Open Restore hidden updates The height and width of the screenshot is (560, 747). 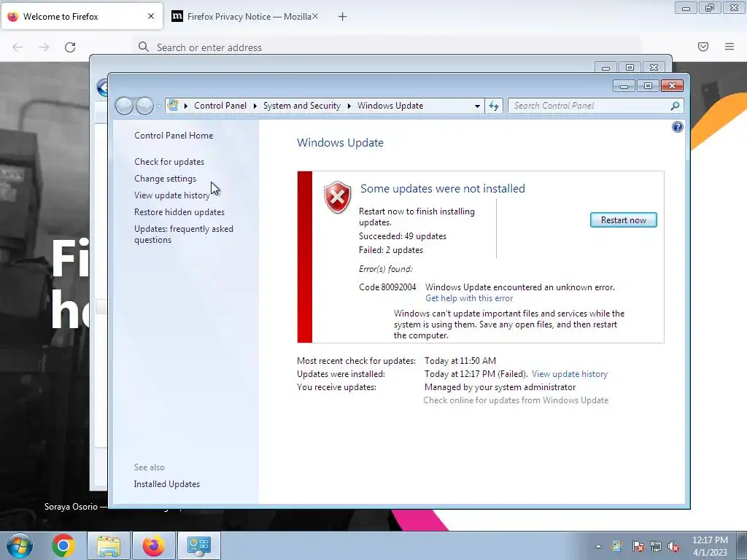tap(179, 212)
